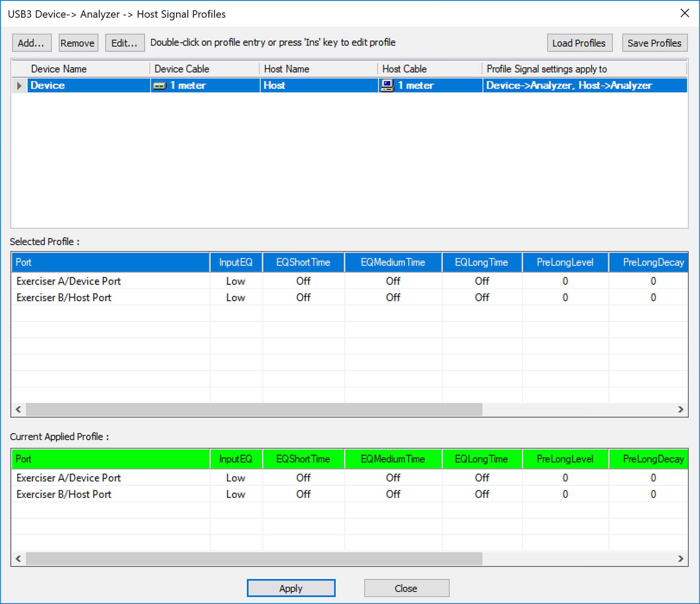Click right arrow of Current Applied Profile scrollbar
The width and height of the screenshot is (700, 604).
[681, 559]
